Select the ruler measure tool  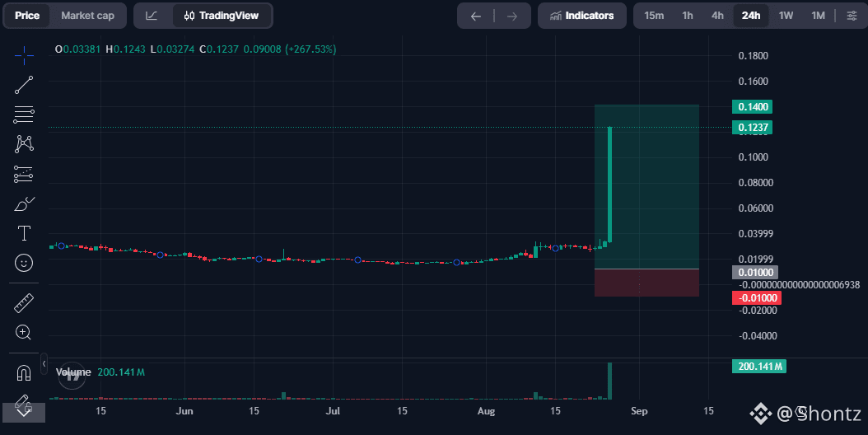coord(24,303)
